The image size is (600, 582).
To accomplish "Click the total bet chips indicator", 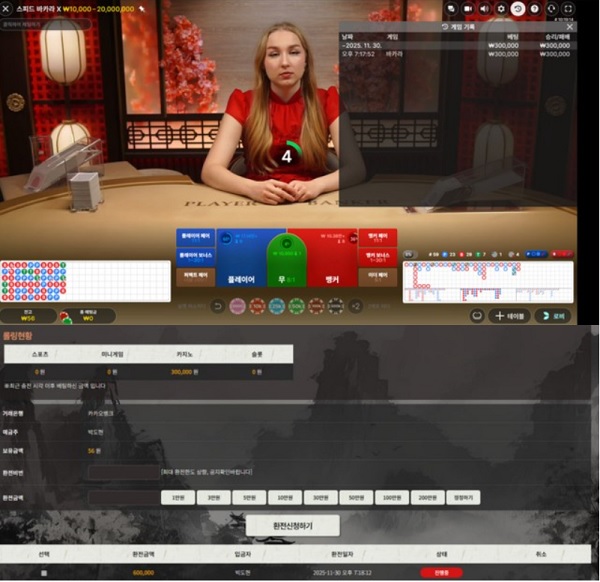I will [x=87, y=316].
